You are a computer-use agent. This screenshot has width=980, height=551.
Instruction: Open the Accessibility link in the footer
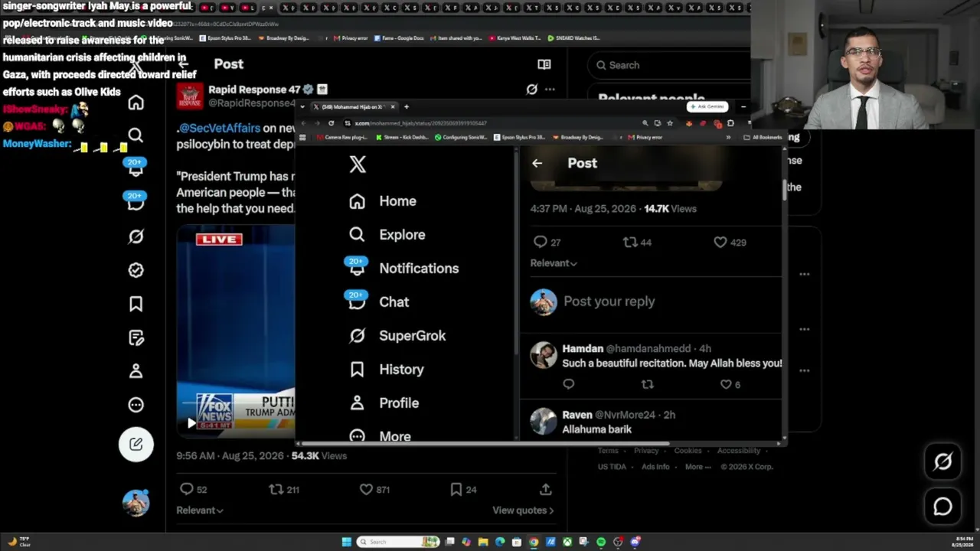(x=739, y=451)
